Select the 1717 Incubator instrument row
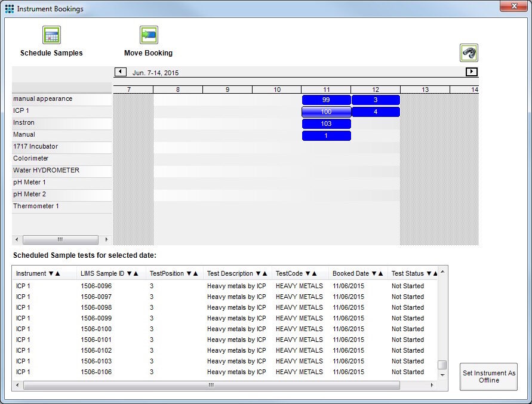 (x=36, y=147)
